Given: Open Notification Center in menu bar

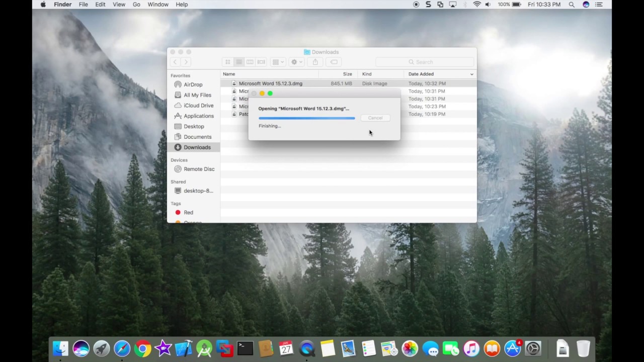Looking at the screenshot, I should tap(599, 5).
